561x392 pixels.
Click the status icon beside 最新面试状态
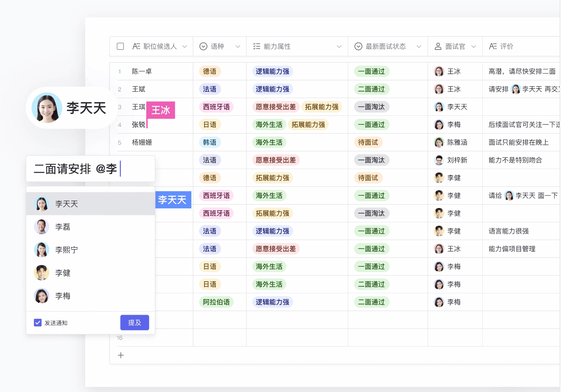coord(358,46)
